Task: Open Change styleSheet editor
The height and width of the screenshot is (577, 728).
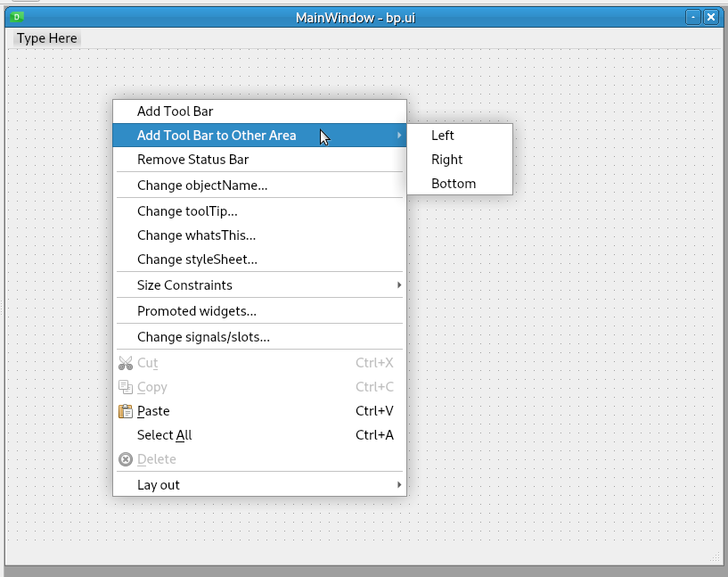Action: pos(197,260)
